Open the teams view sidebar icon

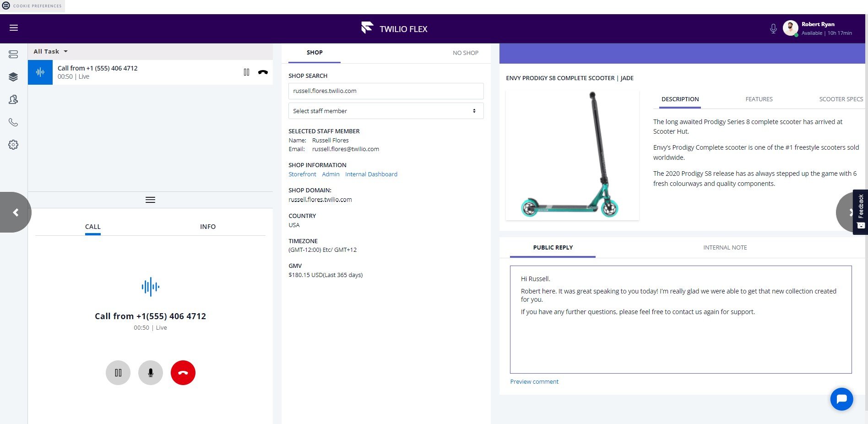tap(13, 99)
